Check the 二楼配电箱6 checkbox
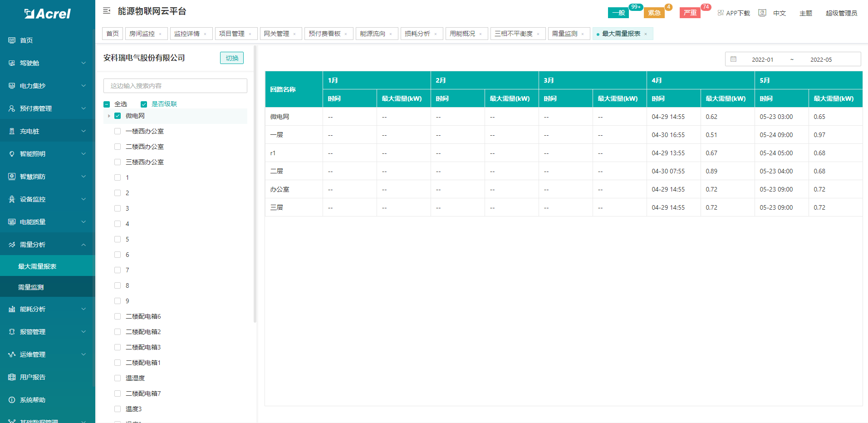The width and height of the screenshot is (868, 423). 118,316
